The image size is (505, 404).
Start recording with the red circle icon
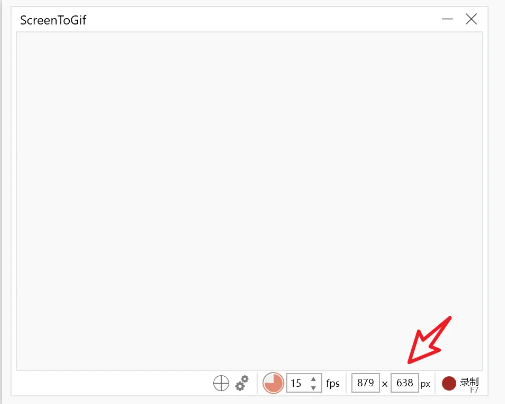tap(449, 383)
